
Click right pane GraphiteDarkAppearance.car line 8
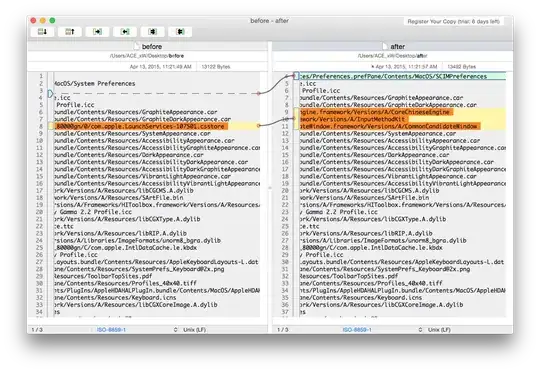point(388,105)
